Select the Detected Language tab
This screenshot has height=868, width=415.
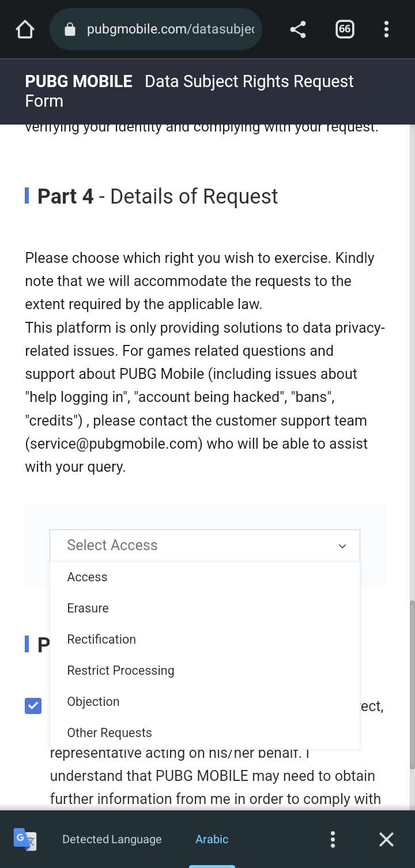112,839
